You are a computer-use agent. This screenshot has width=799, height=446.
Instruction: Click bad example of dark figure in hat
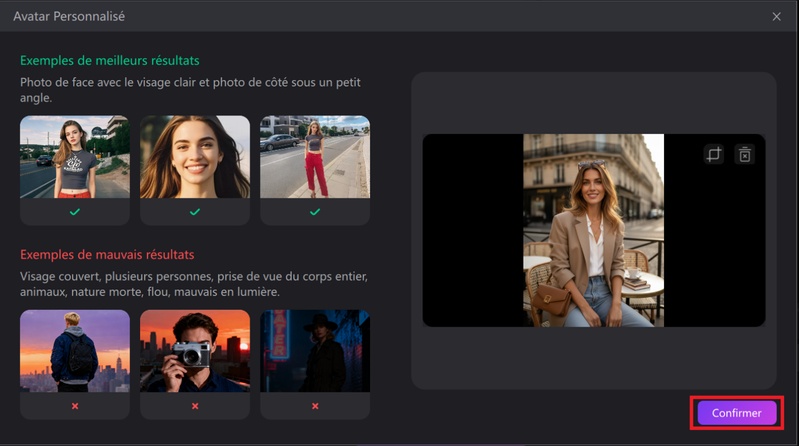(315, 351)
